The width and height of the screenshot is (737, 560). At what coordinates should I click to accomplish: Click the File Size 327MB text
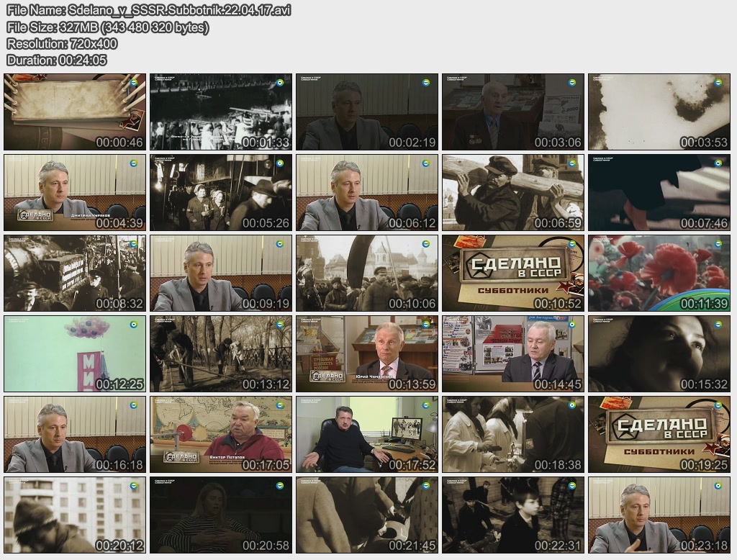(108, 27)
